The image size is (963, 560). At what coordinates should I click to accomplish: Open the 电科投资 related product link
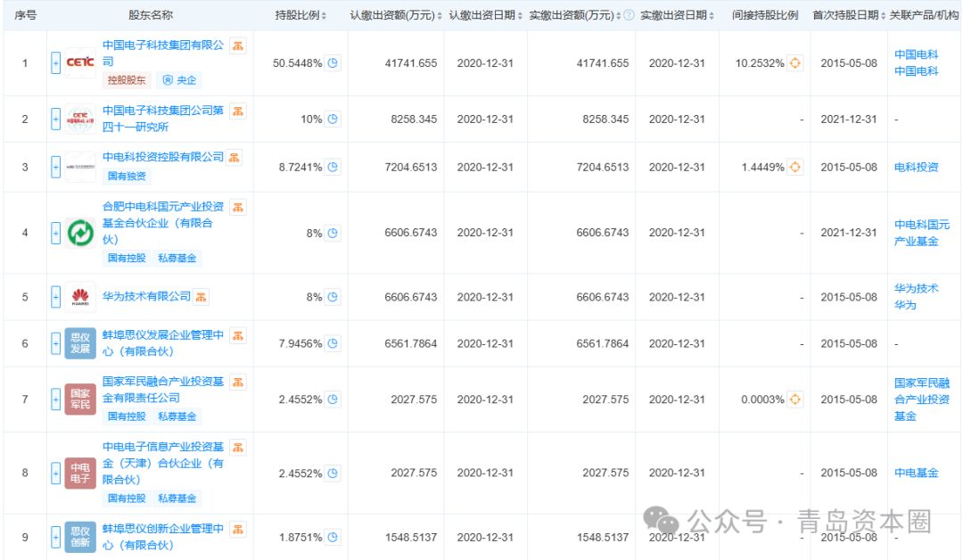coord(916,167)
